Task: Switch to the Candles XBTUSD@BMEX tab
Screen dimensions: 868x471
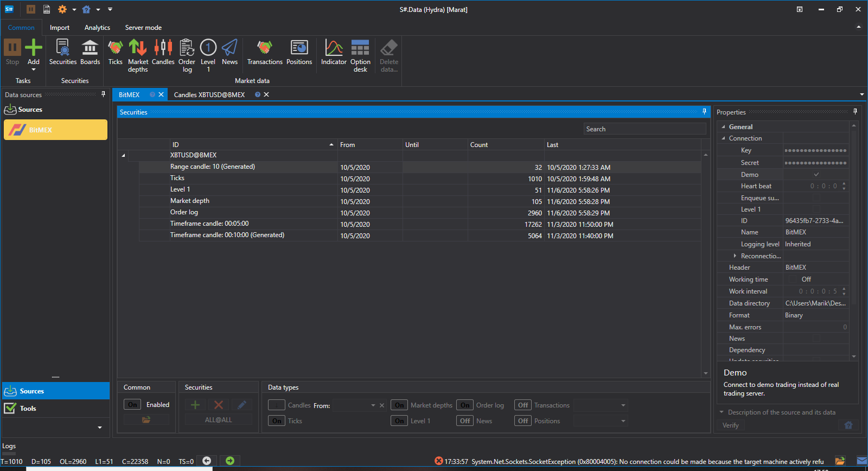Action: point(209,94)
